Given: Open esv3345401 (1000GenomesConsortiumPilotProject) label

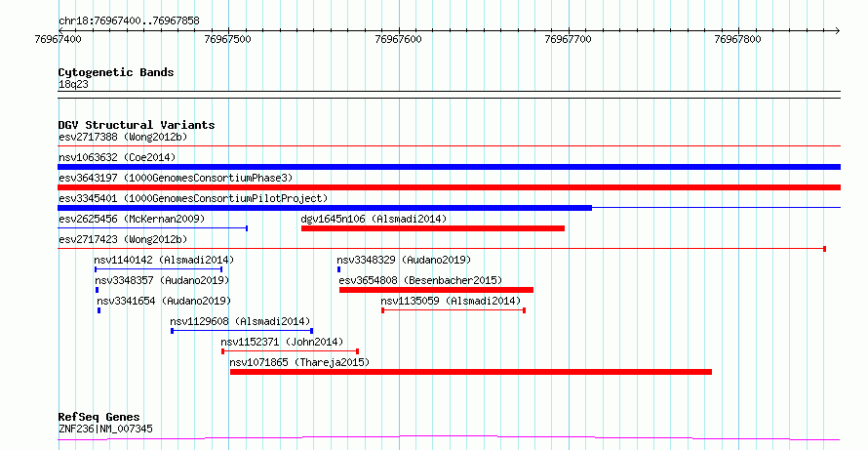Looking at the screenshot, I should [193, 198].
